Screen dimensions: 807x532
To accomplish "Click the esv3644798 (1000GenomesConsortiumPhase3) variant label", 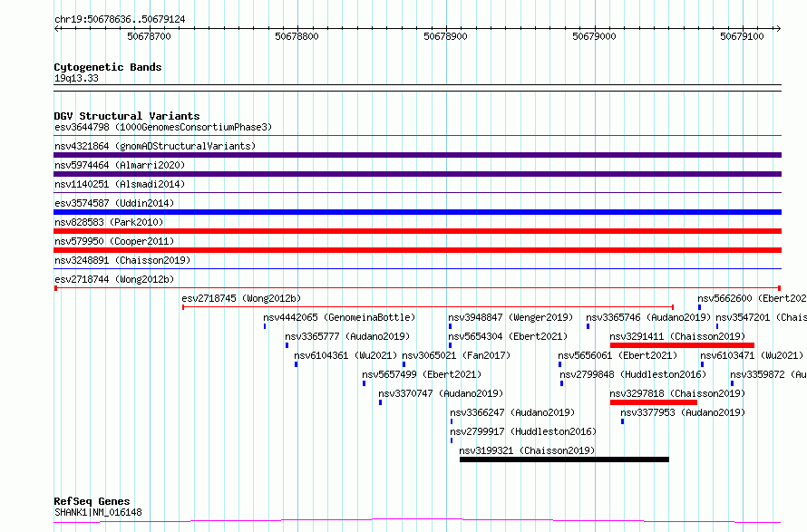I will [163, 127].
